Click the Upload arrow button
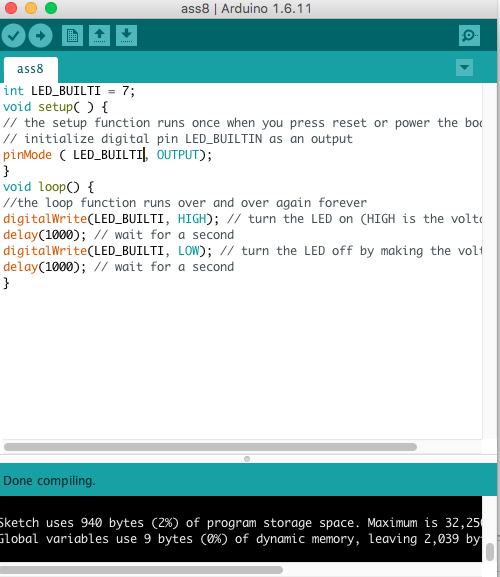The width and height of the screenshot is (500, 577). pyautogui.click(x=40, y=36)
